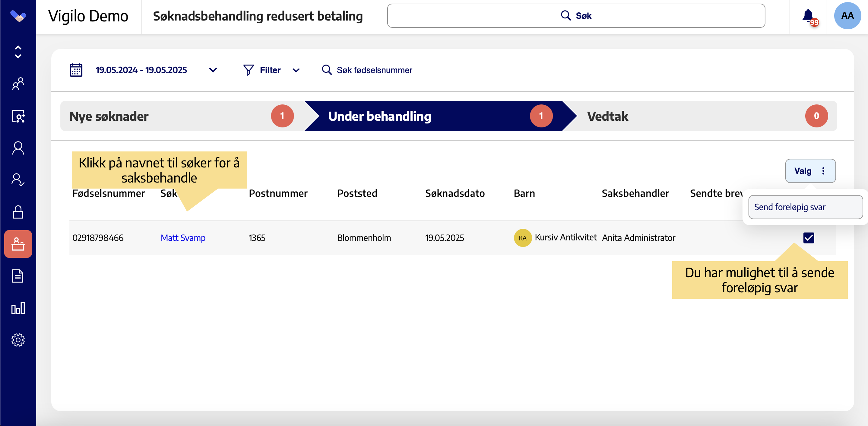Click child name Kursiv Antikvitet
Image resolution: width=868 pixels, height=426 pixels.
(566, 237)
